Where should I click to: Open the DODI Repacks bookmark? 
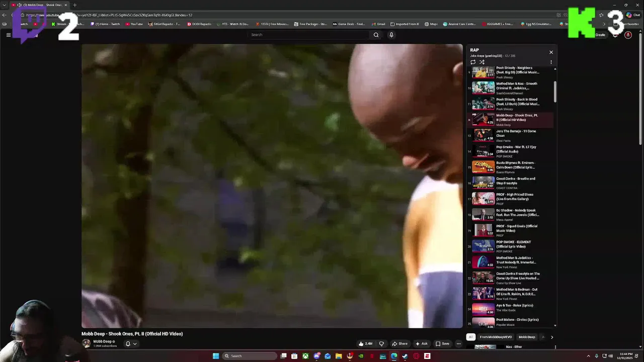pyautogui.click(x=199, y=24)
